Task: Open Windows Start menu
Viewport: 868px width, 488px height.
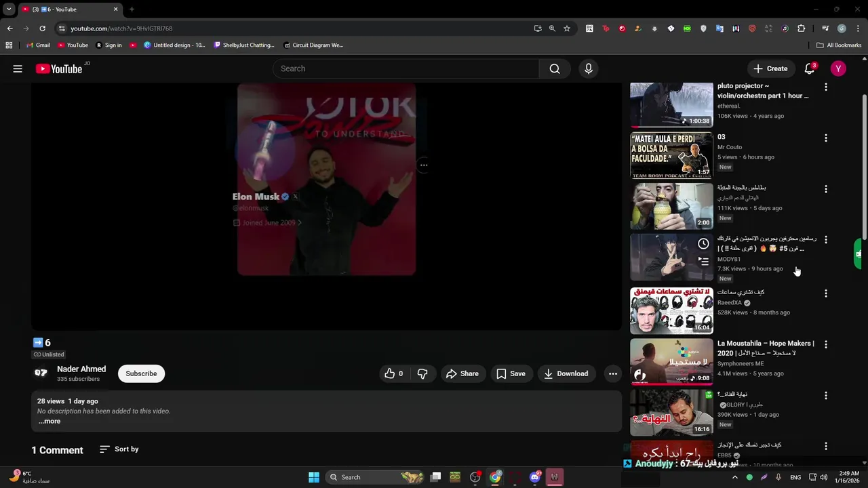Action: (314, 477)
